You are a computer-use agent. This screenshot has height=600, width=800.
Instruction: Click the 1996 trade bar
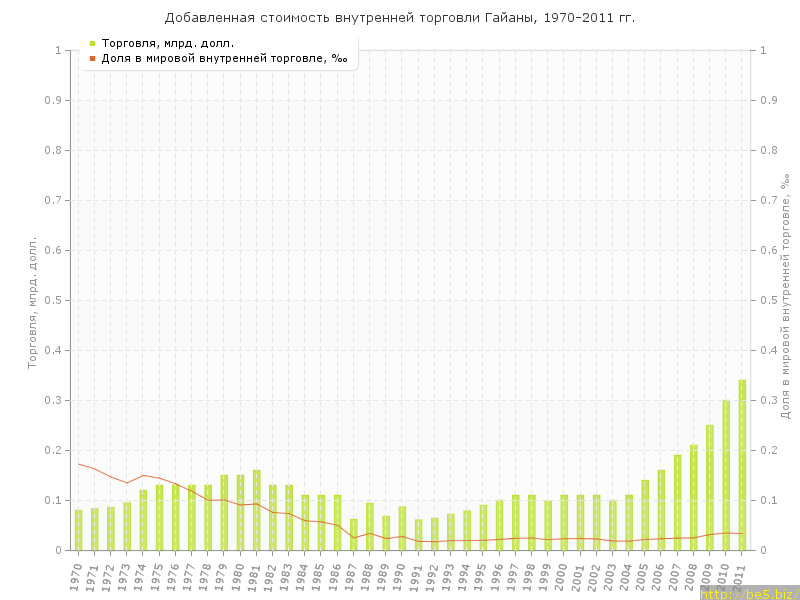499,525
